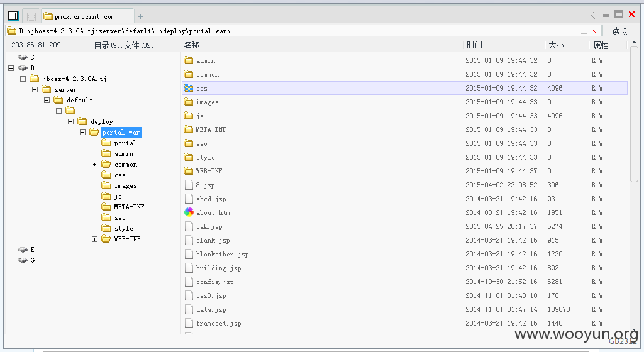Select the G: drive icon
Screen dimensions: 644x352
coord(23,260)
